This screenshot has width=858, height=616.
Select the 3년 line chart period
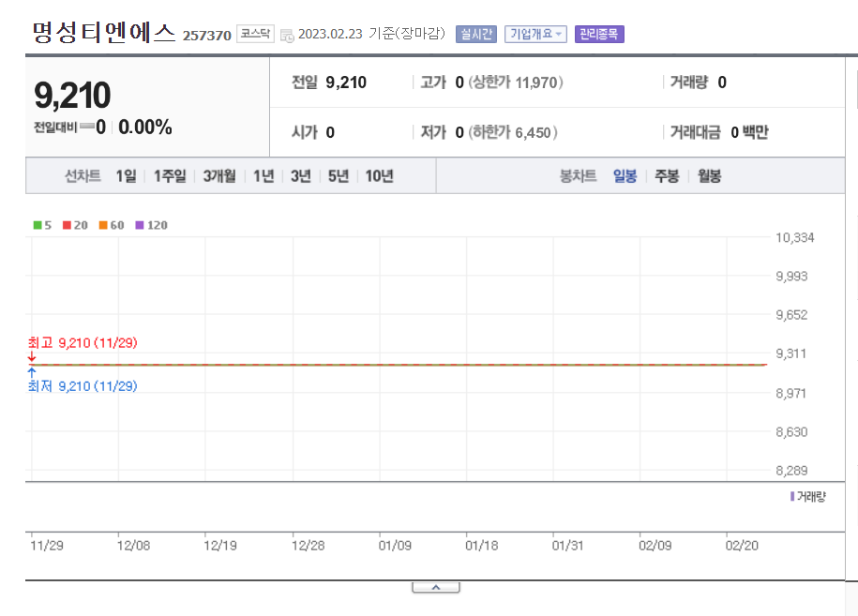300,176
